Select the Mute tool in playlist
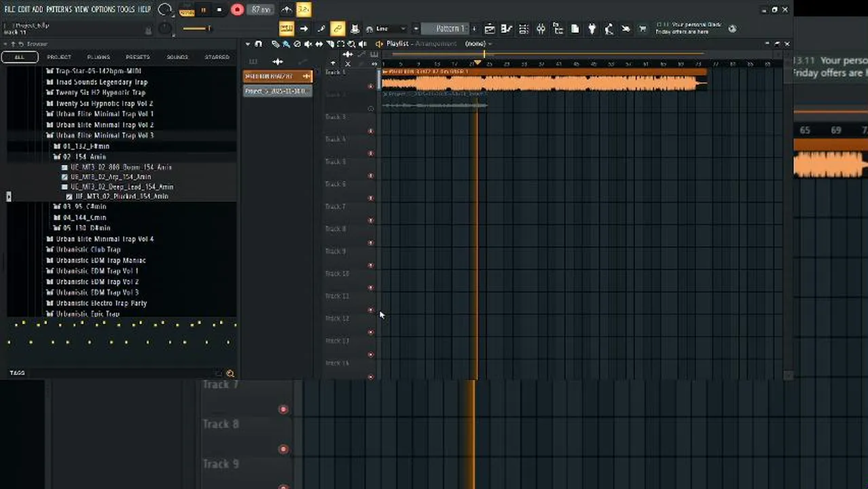This screenshot has height=489, width=868. click(308, 43)
